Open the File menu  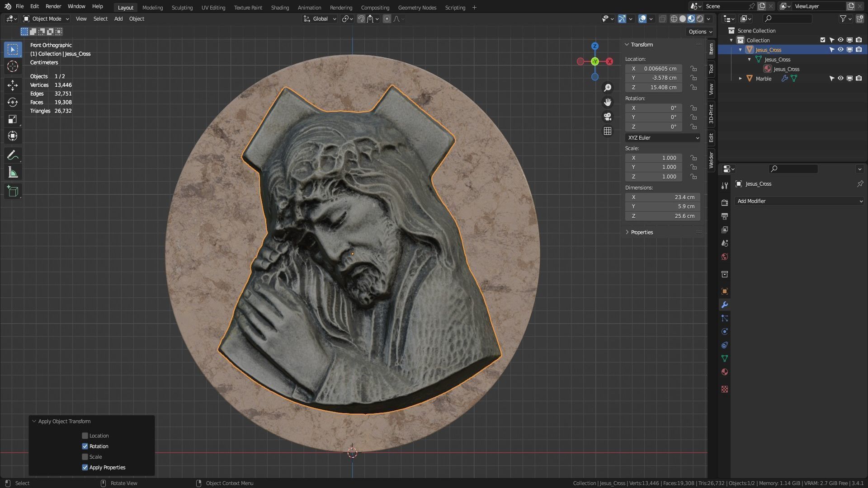click(19, 6)
